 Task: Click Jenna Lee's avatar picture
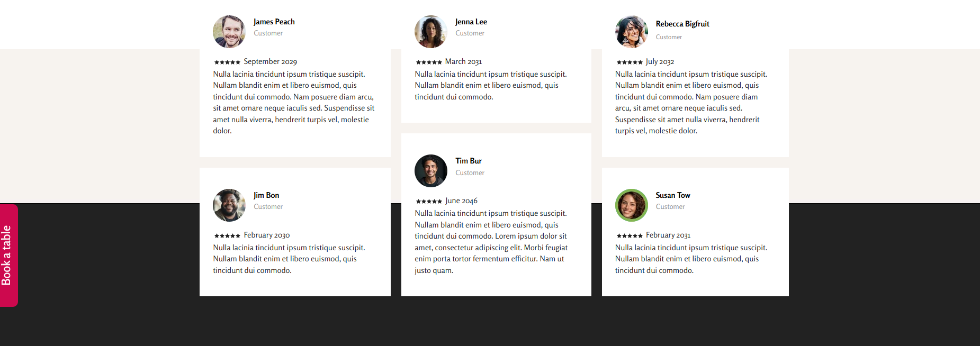coord(431,32)
